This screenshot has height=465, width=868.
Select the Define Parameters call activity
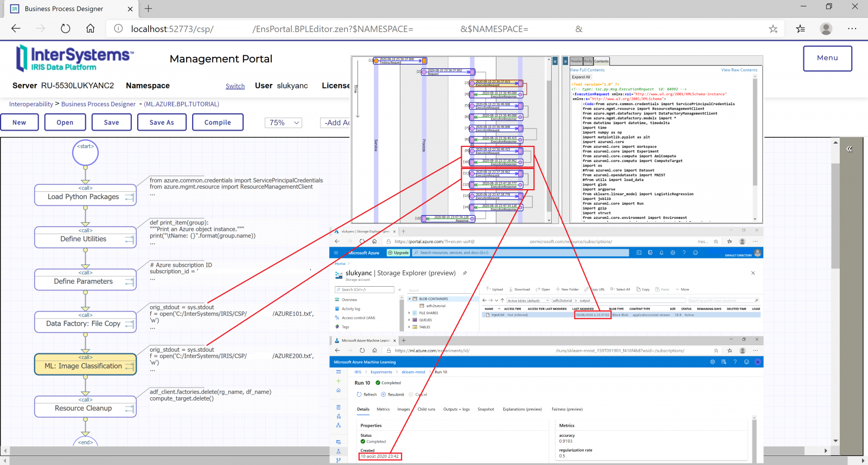(85, 280)
